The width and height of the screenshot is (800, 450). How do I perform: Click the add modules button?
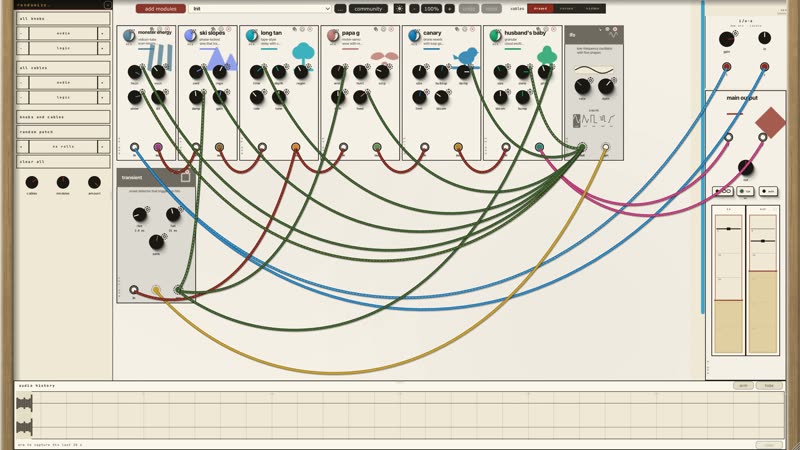tap(160, 9)
